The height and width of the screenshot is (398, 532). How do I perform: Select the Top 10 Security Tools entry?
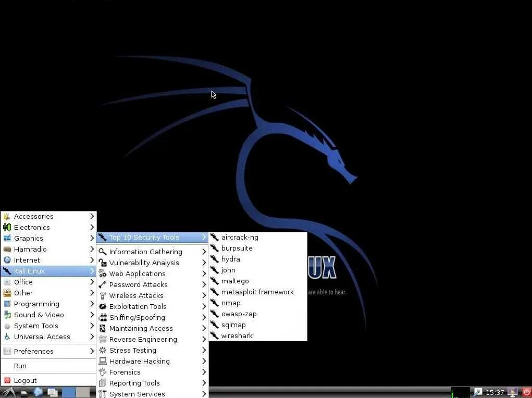click(x=152, y=237)
